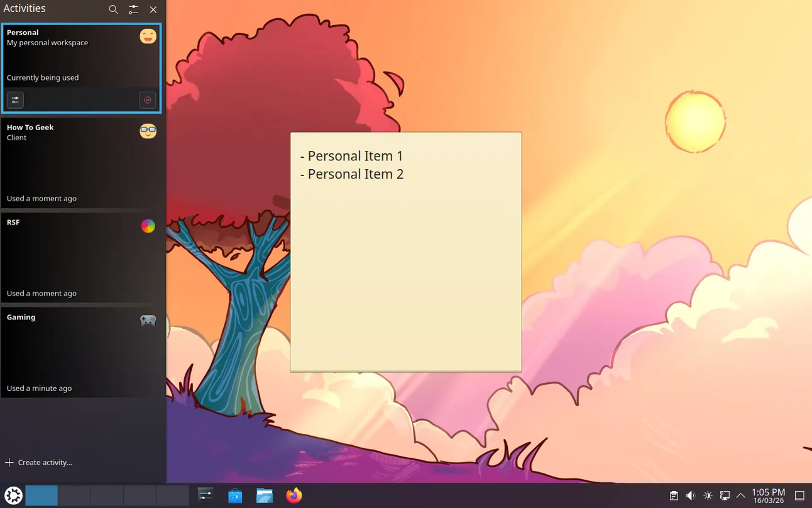Viewport: 812px width, 508px height.
Task: Open brightness and color tray icon
Action: coord(708,495)
